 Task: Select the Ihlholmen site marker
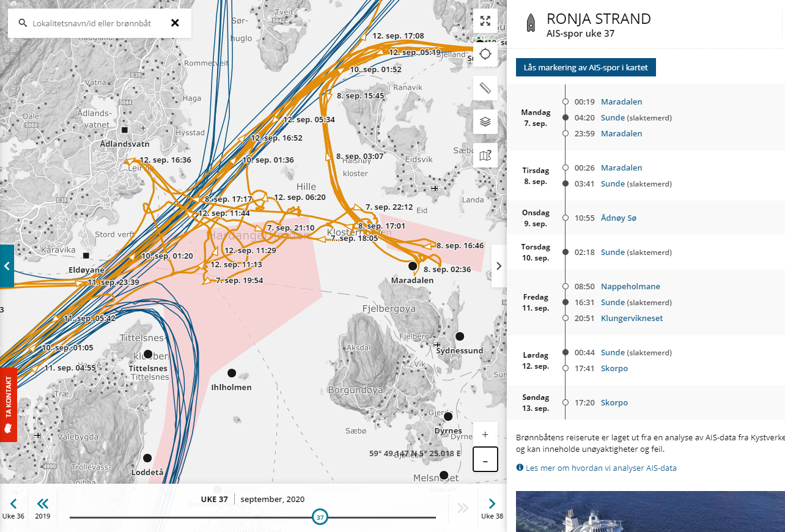tap(232, 373)
